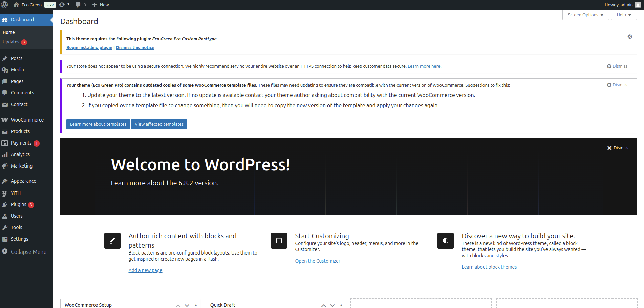This screenshot has width=644, height=308.
Task: Dismiss the Welcome to WordPress panel
Action: point(618,148)
